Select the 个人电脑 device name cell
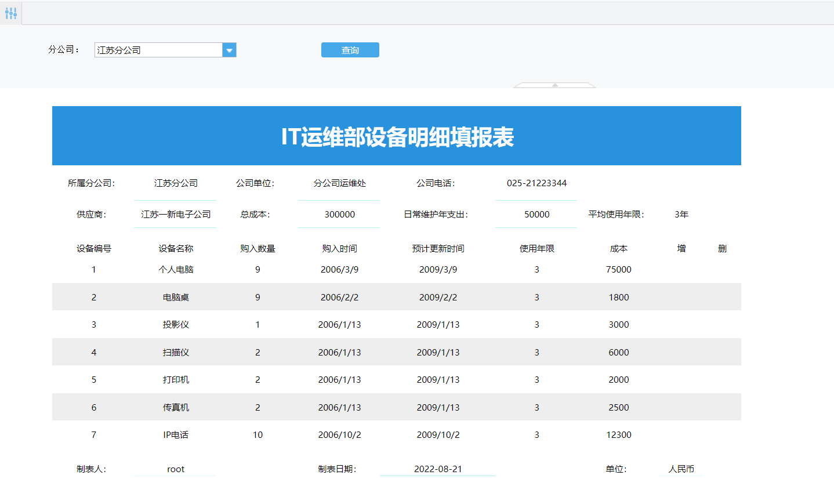The width and height of the screenshot is (834, 504). [175, 270]
